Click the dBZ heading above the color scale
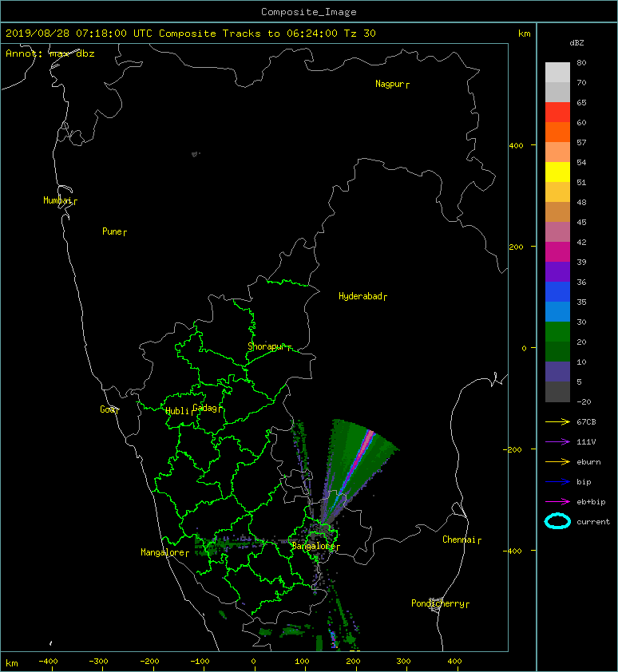618x672 pixels. pos(576,43)
